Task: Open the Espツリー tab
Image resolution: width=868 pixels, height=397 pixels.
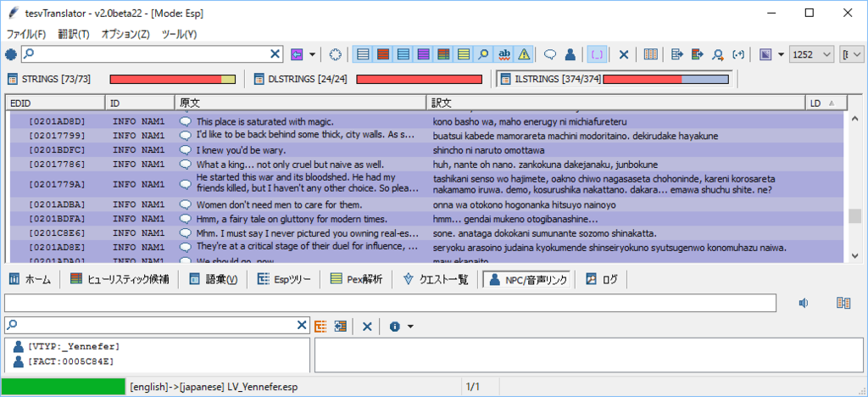Action: click(x=285, y=280)
